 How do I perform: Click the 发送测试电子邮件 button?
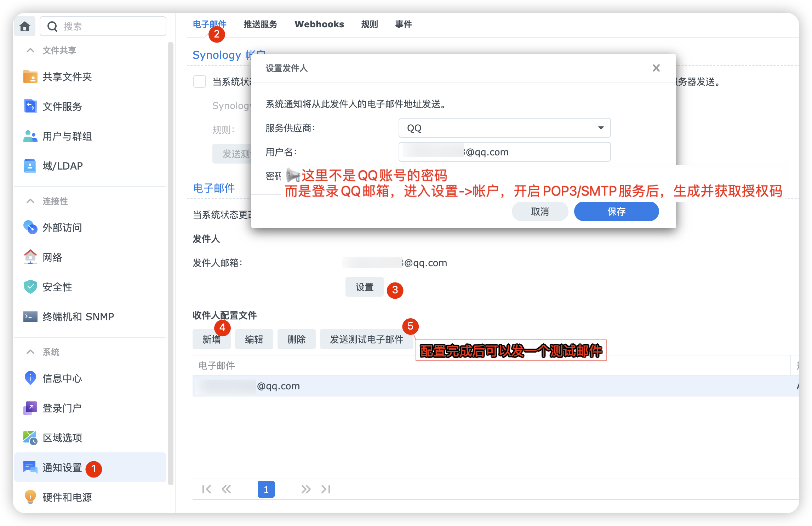(x=366, y=339)
